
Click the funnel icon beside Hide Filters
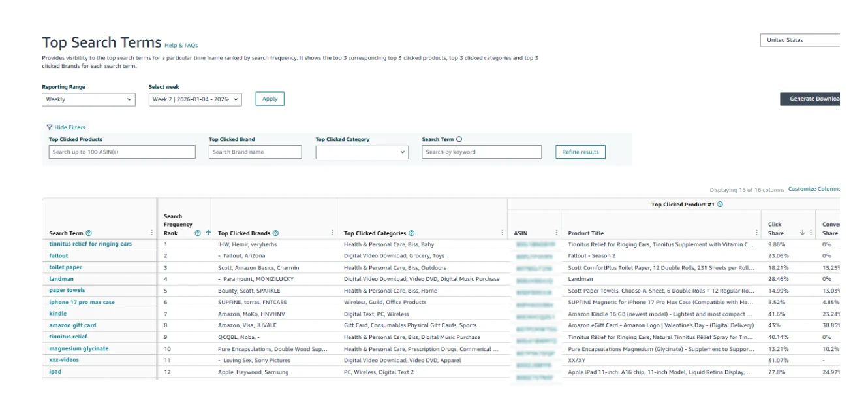(48, 127)
